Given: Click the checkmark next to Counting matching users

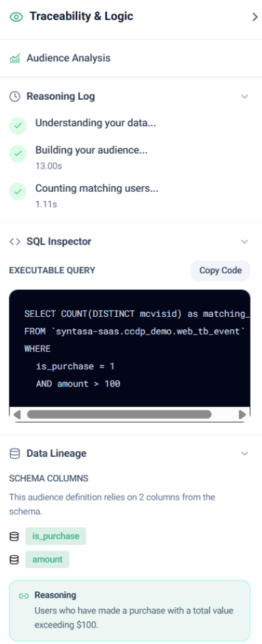Looking at the screenshot, I should 18,192.
